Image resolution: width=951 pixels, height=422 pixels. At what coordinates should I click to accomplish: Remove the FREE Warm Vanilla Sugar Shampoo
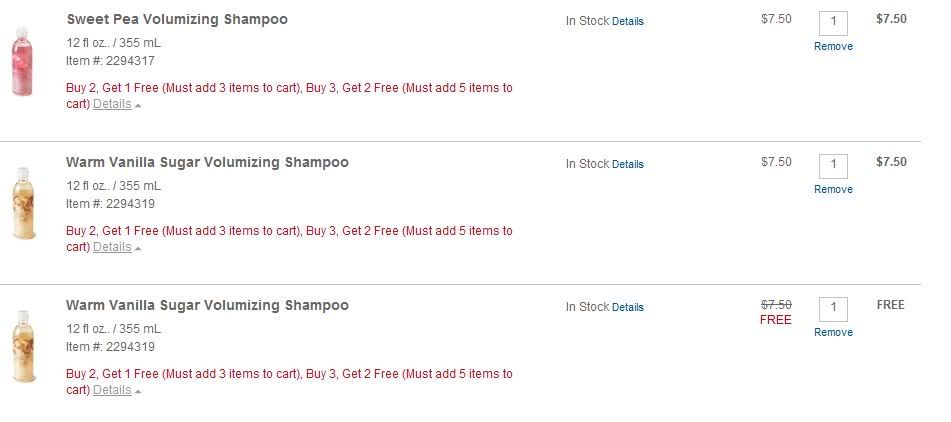[x=833, y=332]
